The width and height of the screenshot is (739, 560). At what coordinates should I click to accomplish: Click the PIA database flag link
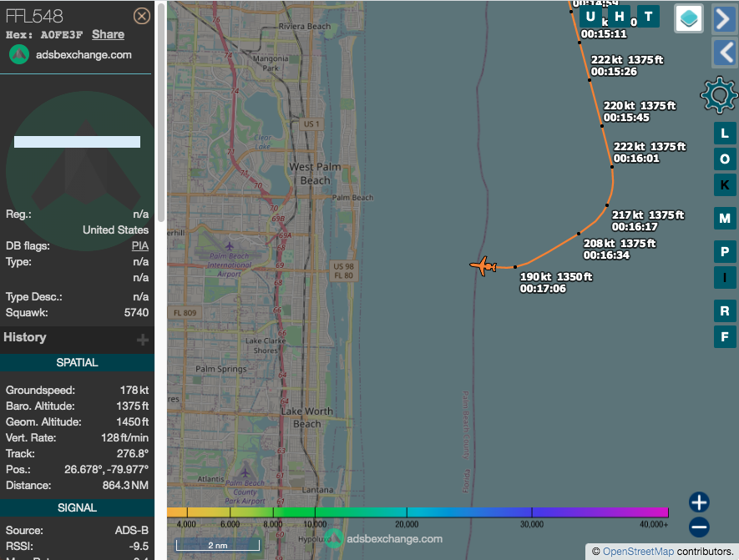(x=140, y=246)
